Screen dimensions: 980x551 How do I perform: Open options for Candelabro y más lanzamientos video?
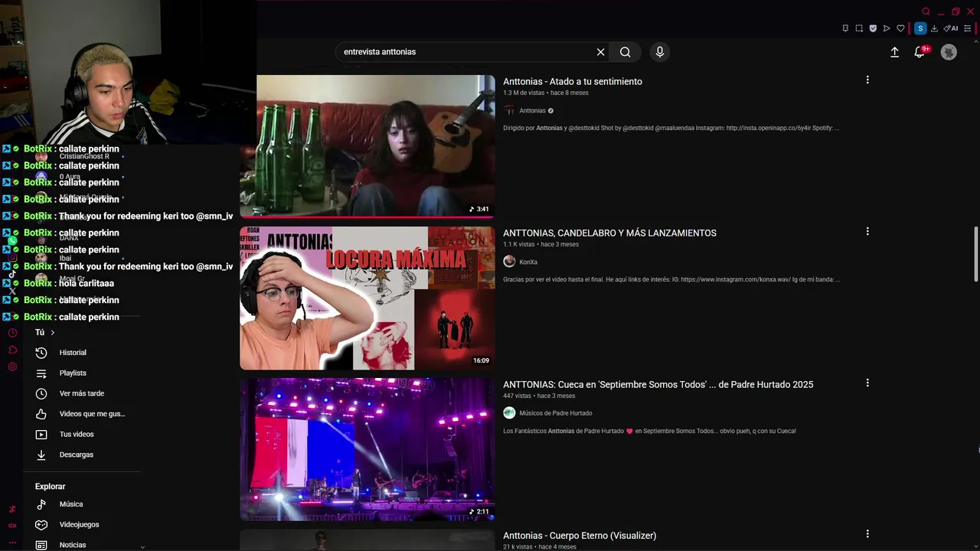pyautogui.click(x=867, y=231)
